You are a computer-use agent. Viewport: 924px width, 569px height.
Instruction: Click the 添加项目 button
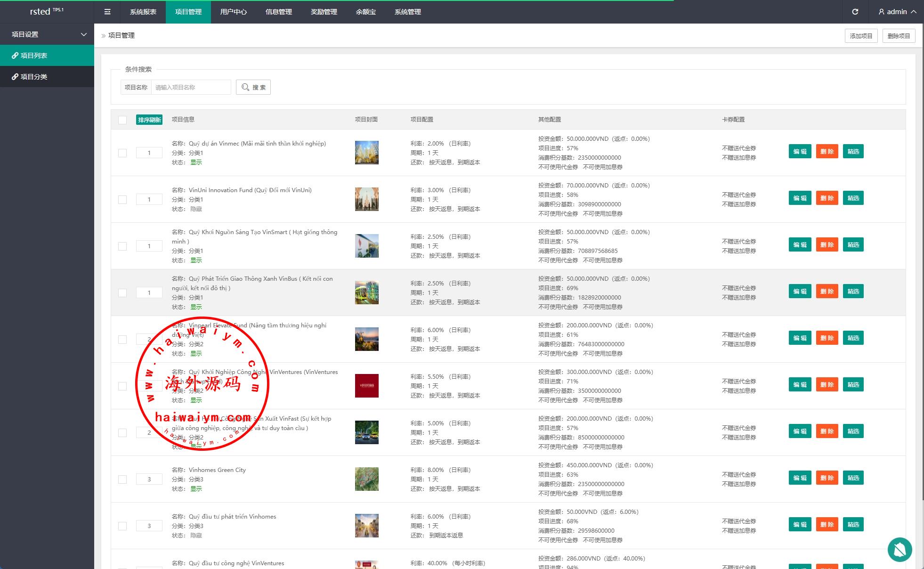[861, 36]
